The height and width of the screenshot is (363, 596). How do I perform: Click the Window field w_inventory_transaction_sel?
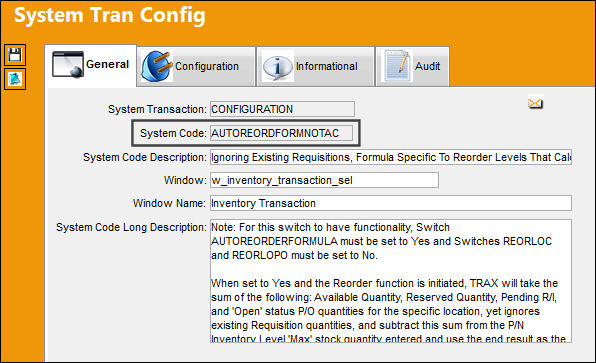coord(324,180)
